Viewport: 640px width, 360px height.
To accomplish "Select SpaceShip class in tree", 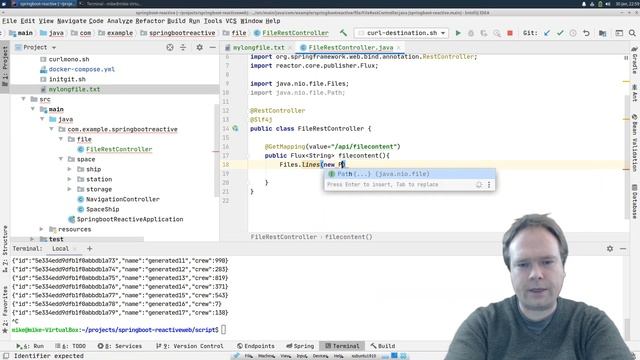I will (102, 209).
